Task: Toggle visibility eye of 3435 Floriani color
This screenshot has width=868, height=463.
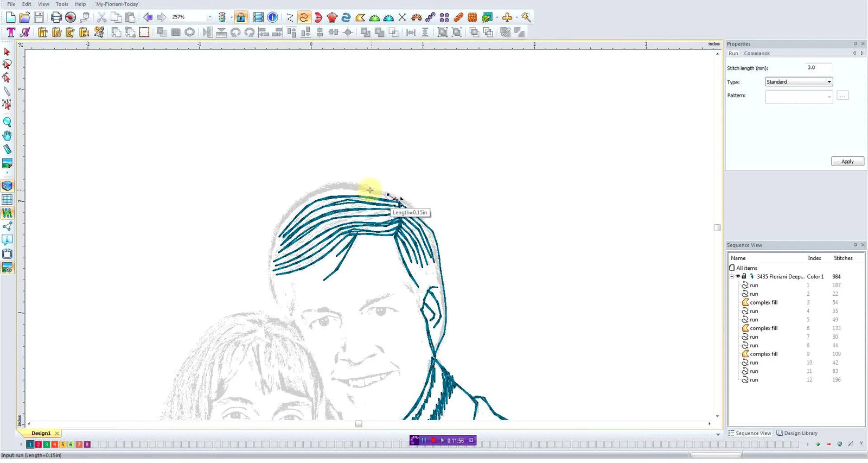Action: pyautogui.click(x=738, y=276)
